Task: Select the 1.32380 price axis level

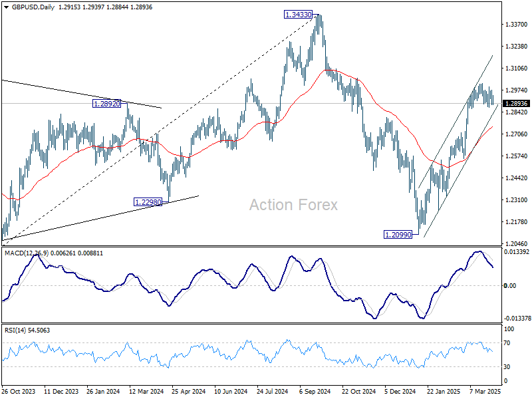Action: point(517,47)
